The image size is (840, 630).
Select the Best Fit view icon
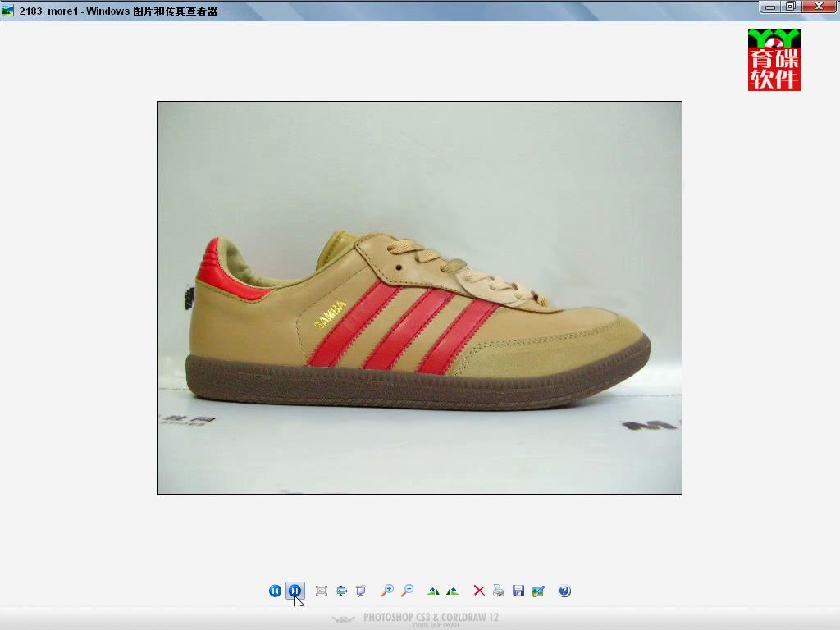(322, 591)
